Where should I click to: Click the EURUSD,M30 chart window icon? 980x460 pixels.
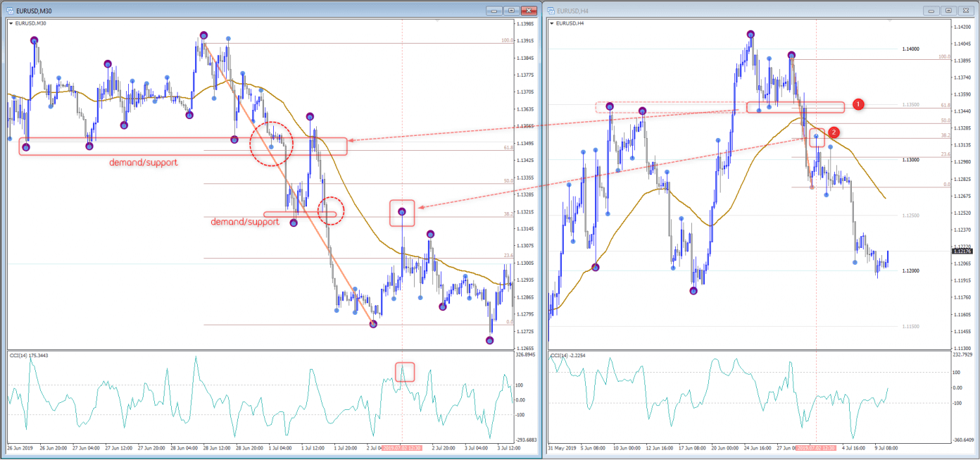9,11
